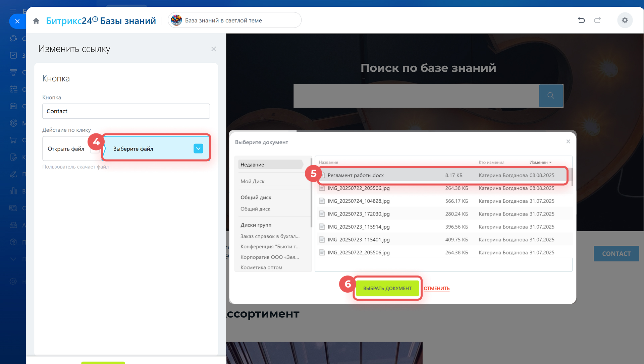Open pen signature icon in left sidebar
The image size is (644, 364).
tap(13, 174)
